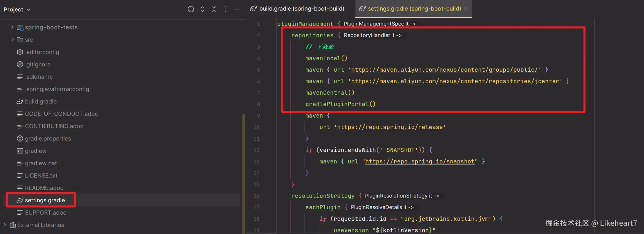The height and width of the screenshot is (234, 644).
Task: Click the build.gradle elephant icon in tree
Action: (20, 101)
